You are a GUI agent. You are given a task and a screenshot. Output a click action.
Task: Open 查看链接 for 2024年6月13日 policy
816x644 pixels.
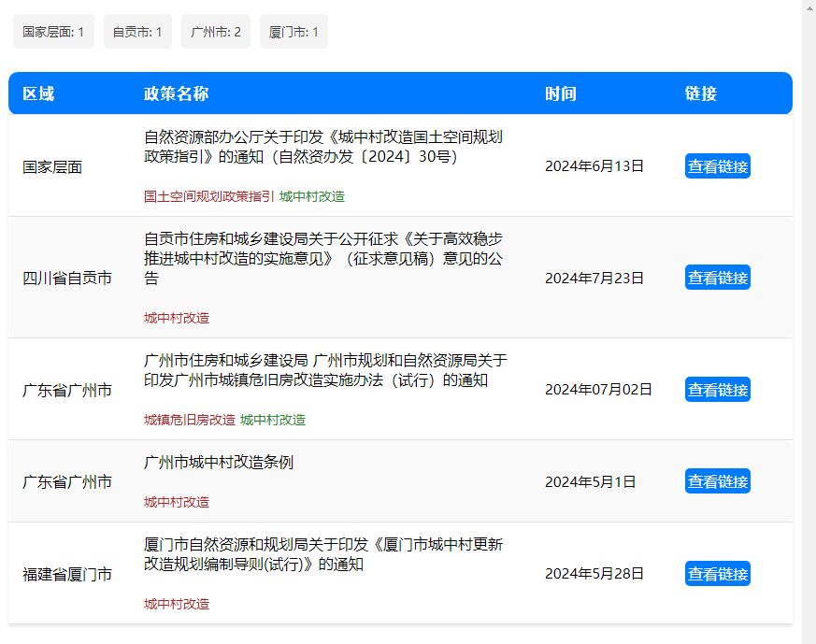(717, 166)
